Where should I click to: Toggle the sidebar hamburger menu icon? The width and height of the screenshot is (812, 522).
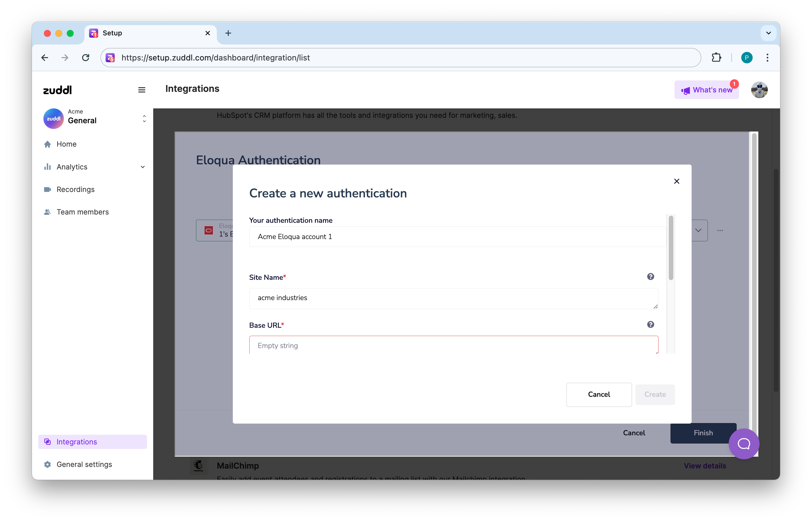click(x=142, y=90)
